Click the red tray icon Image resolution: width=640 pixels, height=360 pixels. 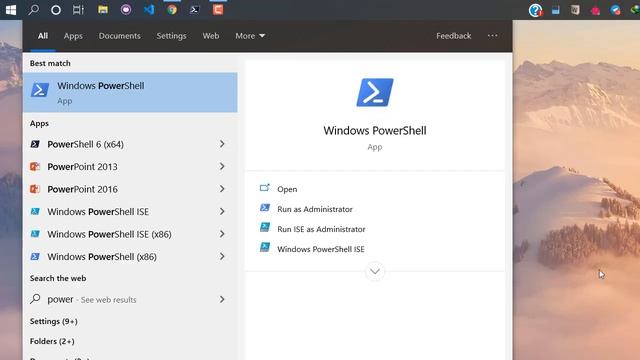tap(596, 10)
